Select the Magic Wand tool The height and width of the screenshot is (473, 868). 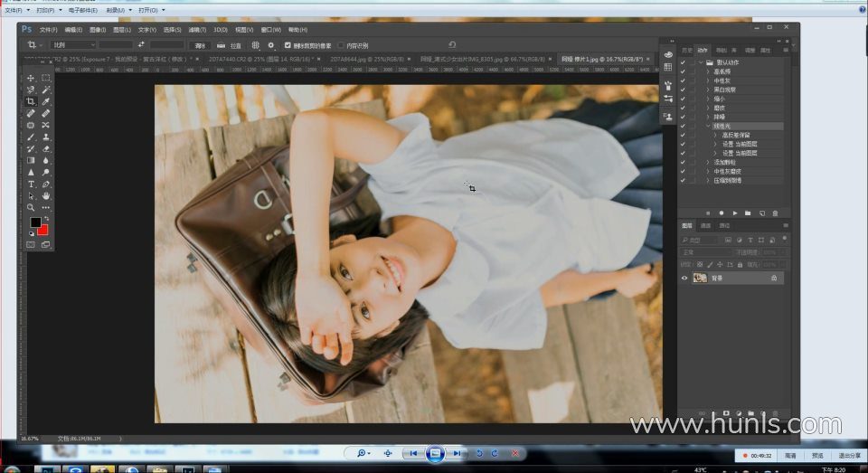(46, 90)
